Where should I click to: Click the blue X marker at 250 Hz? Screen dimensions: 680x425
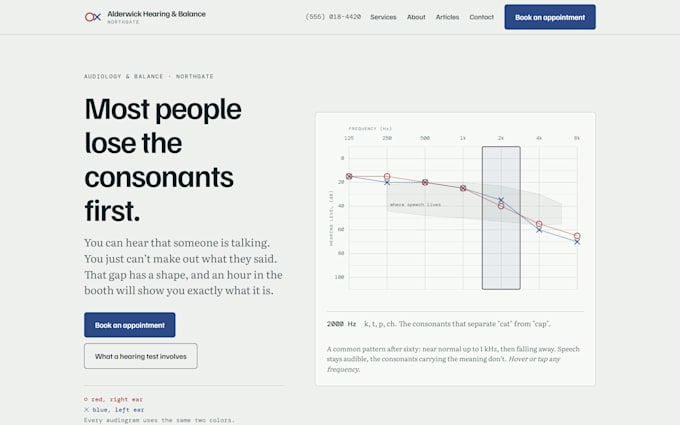coord(387,183)
